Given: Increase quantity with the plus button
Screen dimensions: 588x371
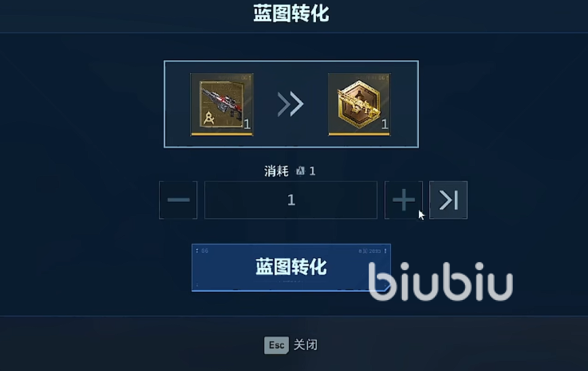Looking at the screenshot, I should point(403,200).
